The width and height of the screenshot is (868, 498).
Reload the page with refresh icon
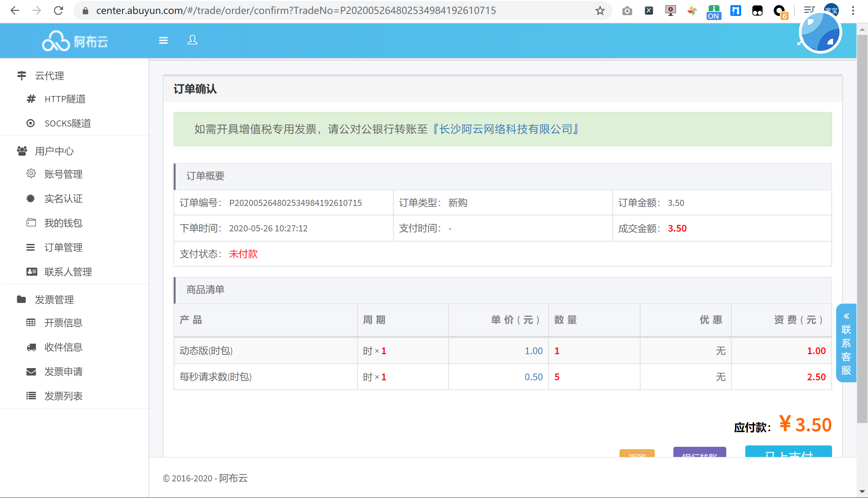click(x=58, y=11)
